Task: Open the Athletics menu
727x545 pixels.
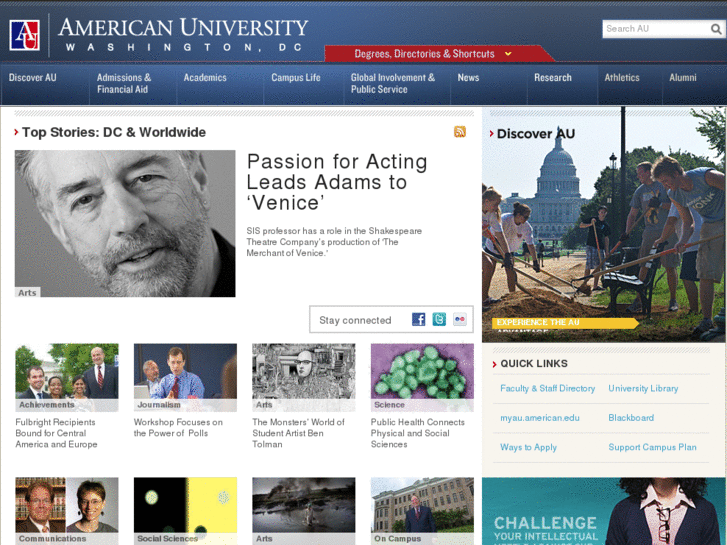Action: (622, 77)
